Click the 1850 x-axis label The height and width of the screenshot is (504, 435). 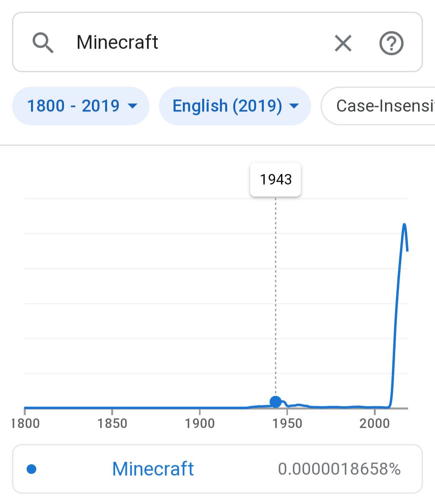(x=112, y=423)
